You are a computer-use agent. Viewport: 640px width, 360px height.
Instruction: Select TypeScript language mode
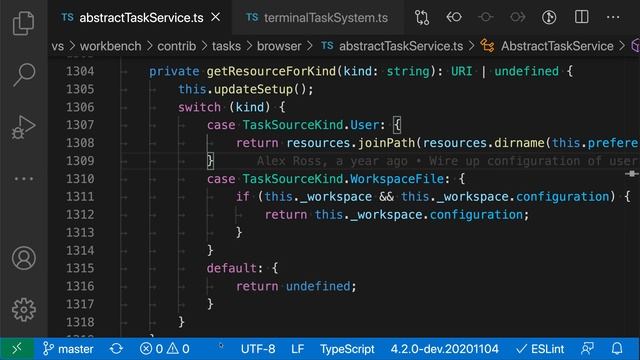pos(347,349)
